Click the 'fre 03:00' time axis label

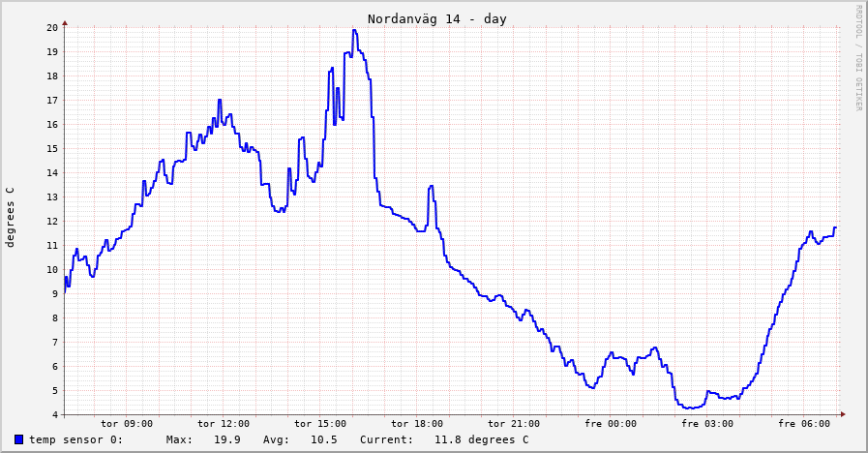pos(707,424)
